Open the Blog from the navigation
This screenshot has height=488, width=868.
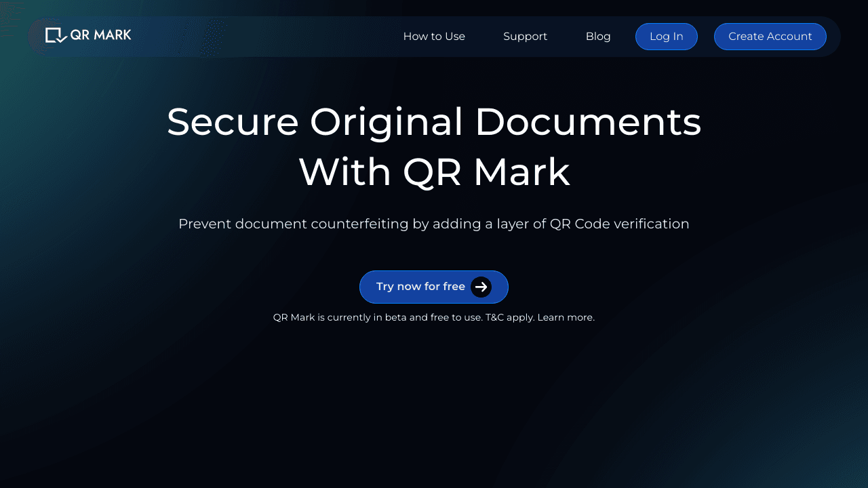(597, 37)
